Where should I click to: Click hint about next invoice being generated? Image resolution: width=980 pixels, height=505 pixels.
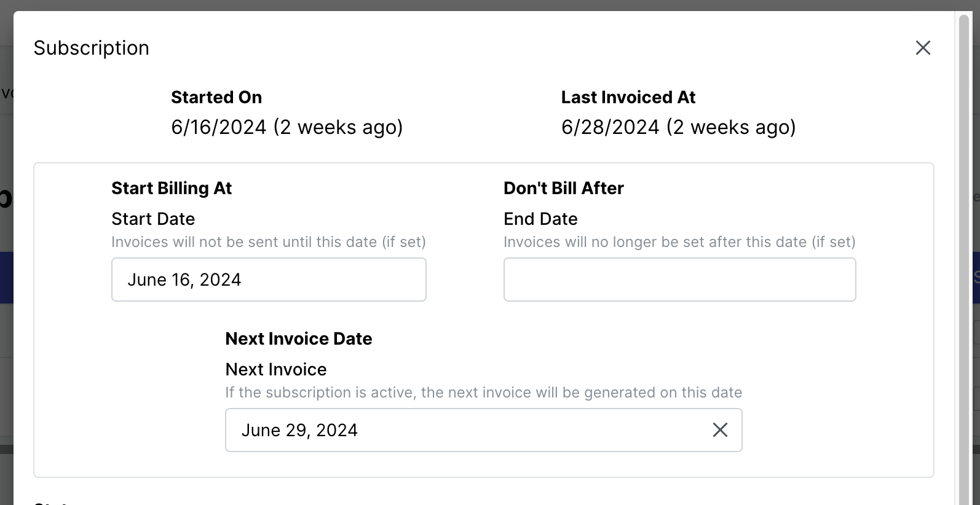[484, 393]
